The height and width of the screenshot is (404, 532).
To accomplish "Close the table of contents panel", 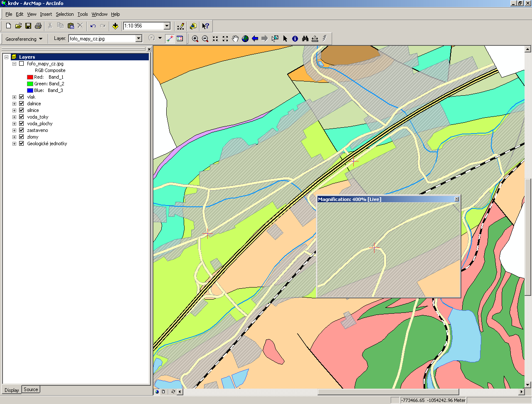I will tap(149, 49).
